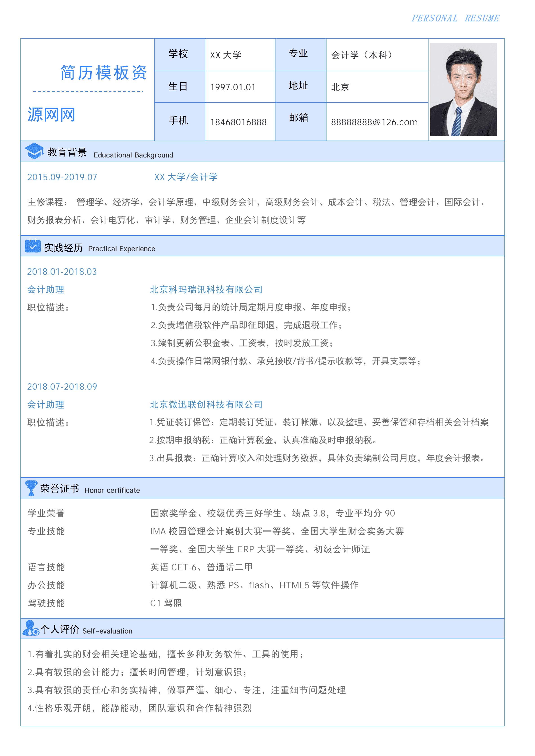Click the email 88888888@126.com
The width and height of the screenshot is (535, 756).
point(374,122)
